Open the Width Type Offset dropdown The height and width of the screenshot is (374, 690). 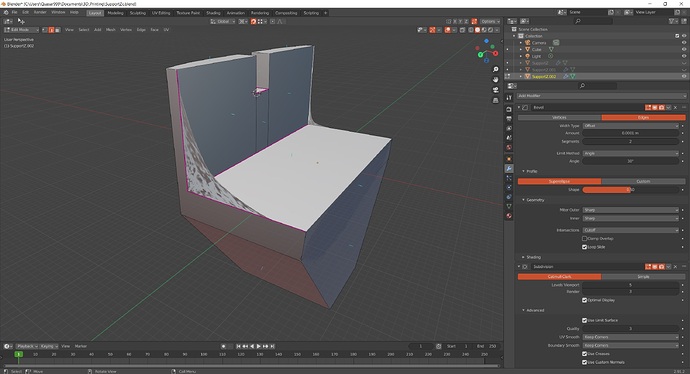pyautogui.click(x=631, y=126)
